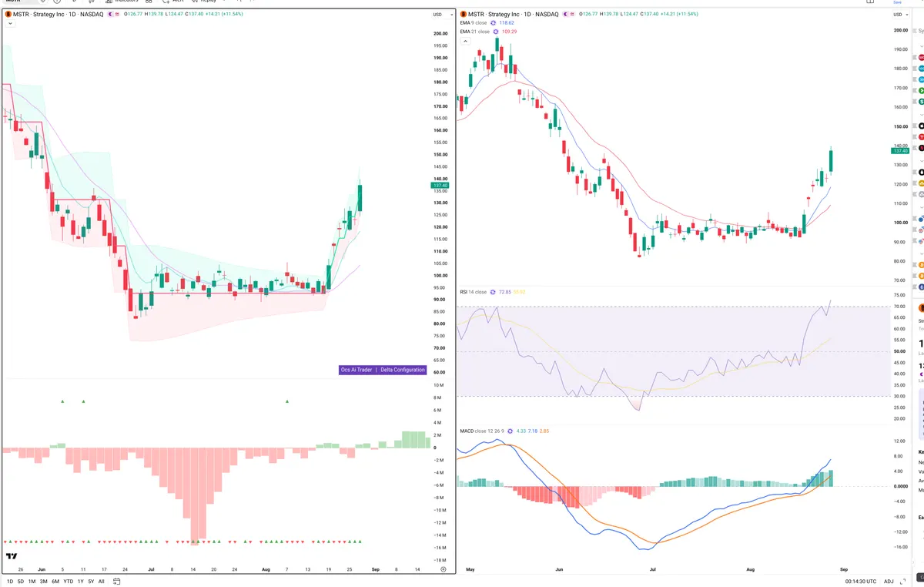Click market status moon icon in left chart
The height and width of the screenshot is (587, 924).
(x=110, y=15)
